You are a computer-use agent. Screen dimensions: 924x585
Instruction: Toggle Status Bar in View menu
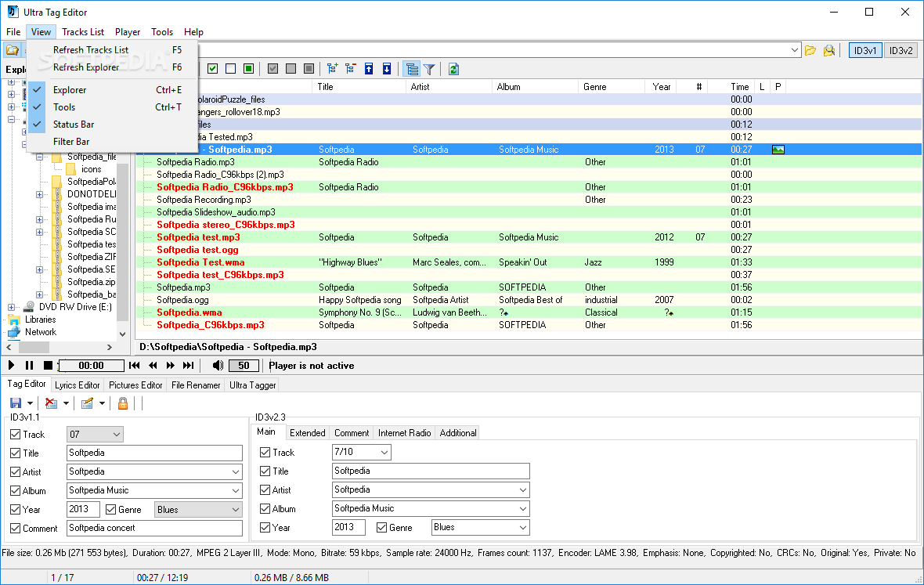[112, 125]
